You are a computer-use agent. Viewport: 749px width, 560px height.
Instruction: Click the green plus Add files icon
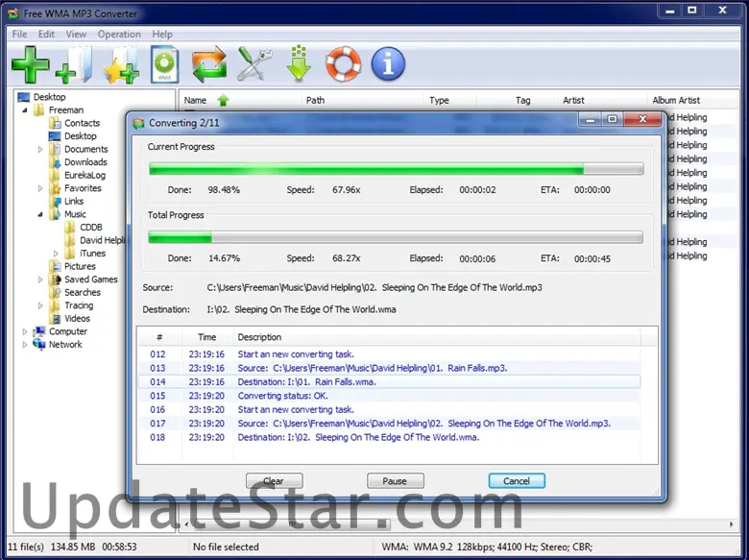30,64
